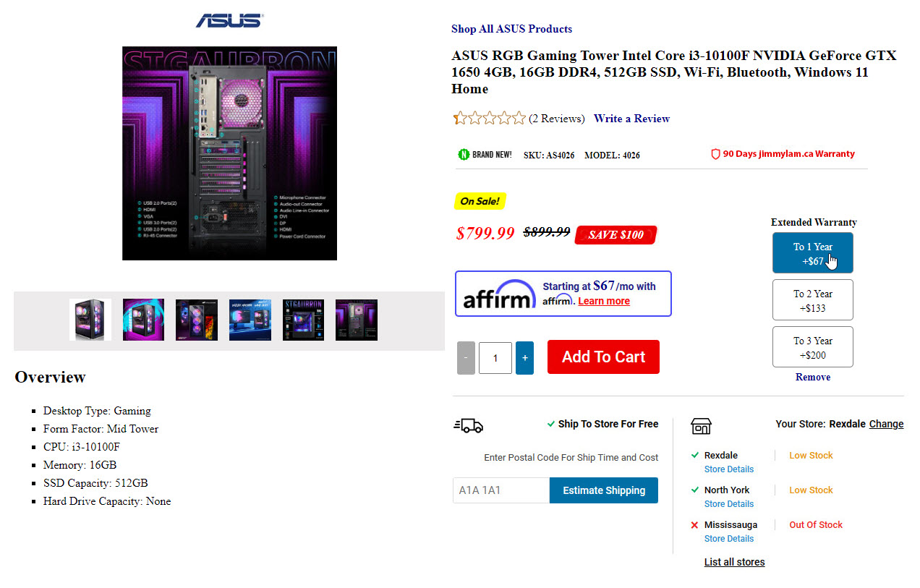Viewport: 920px width, 588px height.
Task: Click the warranty shield icon
Action: pyautogui.click(x=715, y=154)
